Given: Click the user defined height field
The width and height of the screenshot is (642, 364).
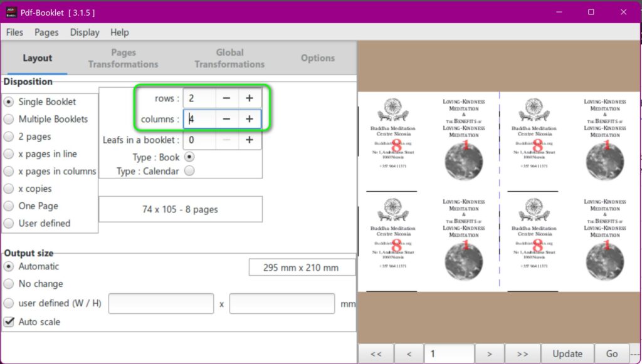Looking at the screenshot, I should point(282,303).
